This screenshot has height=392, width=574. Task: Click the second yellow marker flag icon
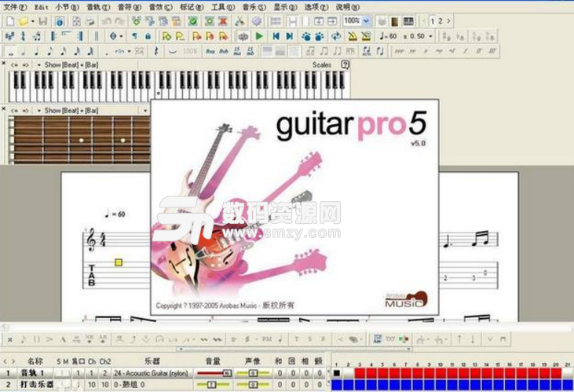180,36
